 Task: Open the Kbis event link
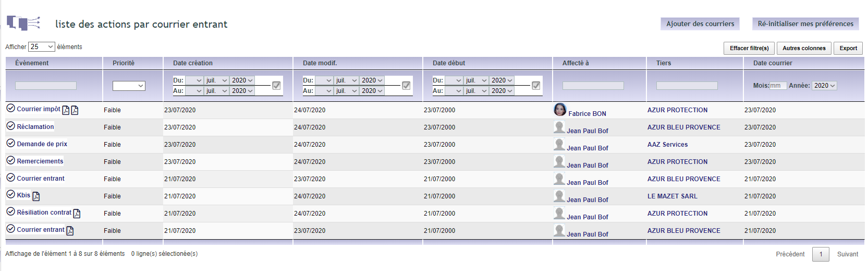[x=23, y=195]
